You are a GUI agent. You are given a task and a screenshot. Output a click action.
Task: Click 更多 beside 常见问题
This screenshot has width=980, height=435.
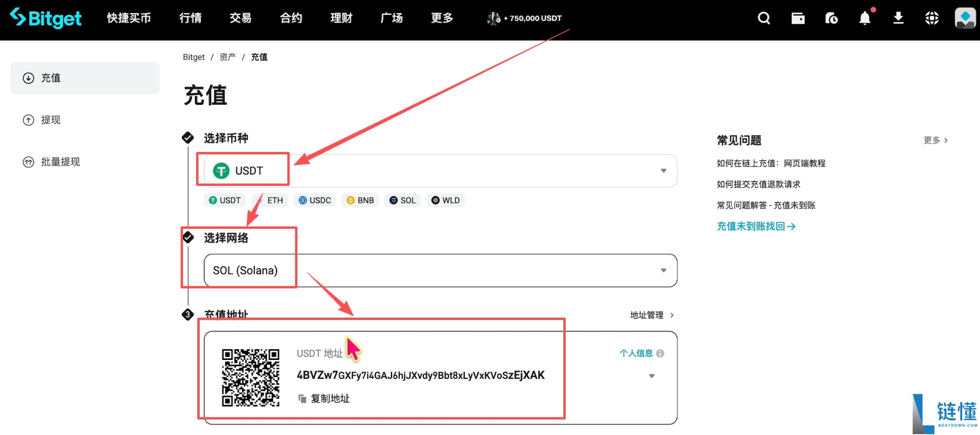click(x=935, y=141)
